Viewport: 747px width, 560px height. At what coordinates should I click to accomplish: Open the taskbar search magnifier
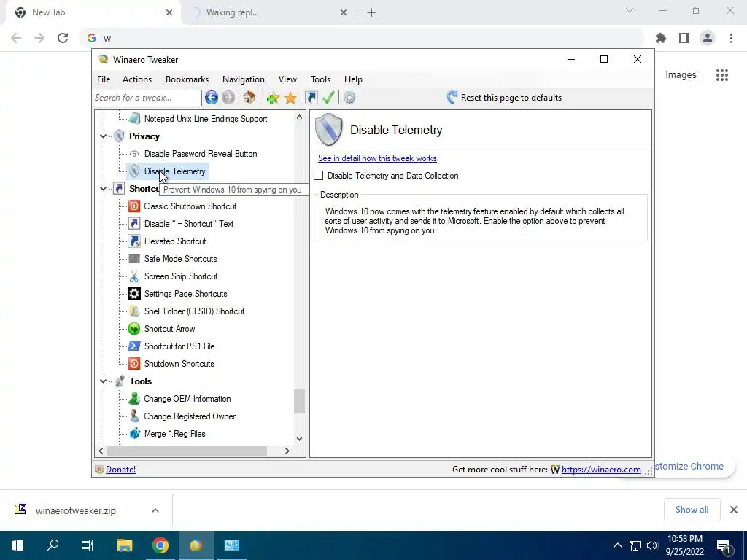53,545
